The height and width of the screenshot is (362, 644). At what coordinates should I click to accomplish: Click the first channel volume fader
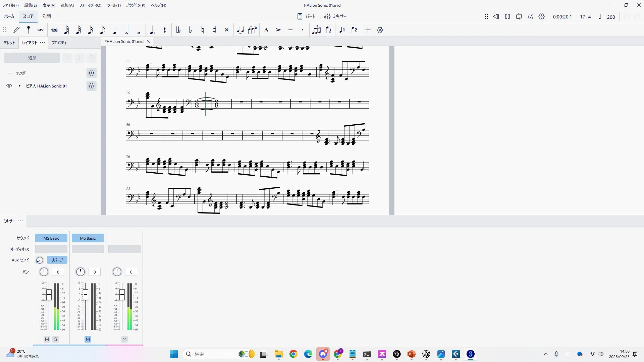pyautogui.click(x=49, y=295)
